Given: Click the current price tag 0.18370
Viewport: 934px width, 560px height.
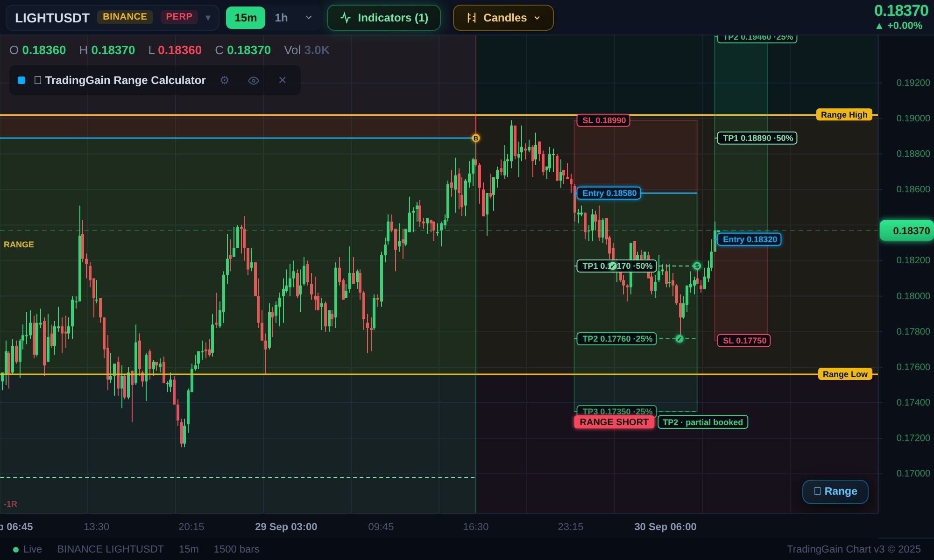Looking at the screenshot, I should click(906, 231).
